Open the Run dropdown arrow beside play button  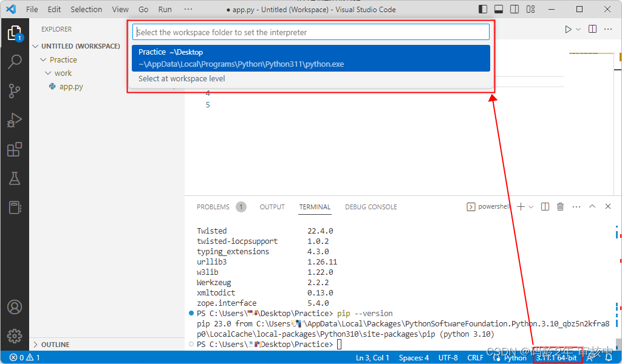[x=578, y=29]
